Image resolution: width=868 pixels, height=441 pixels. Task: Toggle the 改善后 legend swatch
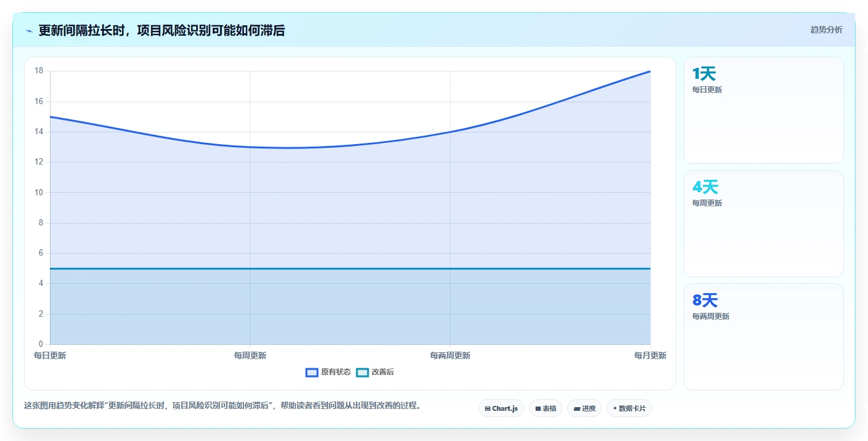click(x=362, y=372)
